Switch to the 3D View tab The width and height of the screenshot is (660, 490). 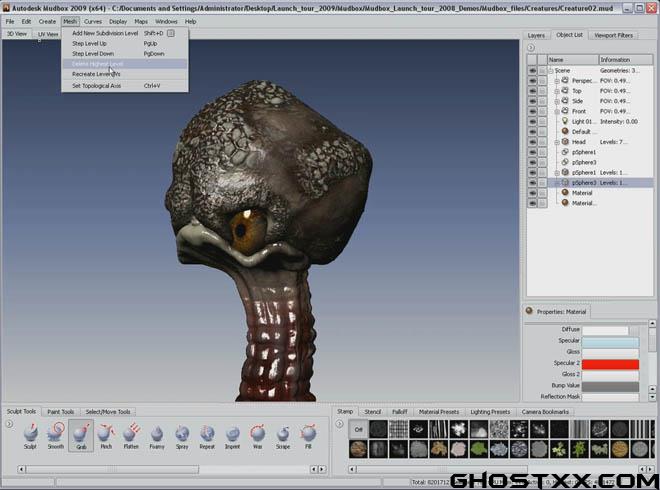click(x=17, y=34)
